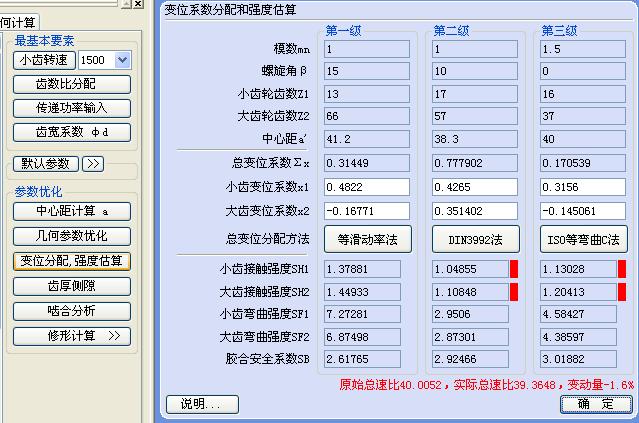Click the second-stage SH1 value 1.04855
The width and height of the screenshot is (639, 423).
[x=470, y=269]
